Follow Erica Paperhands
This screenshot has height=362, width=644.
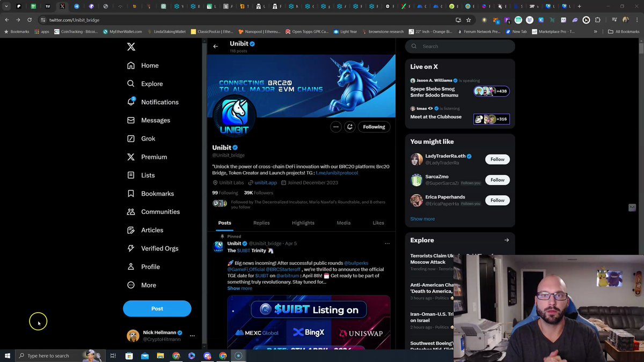pyautogui.click(x=497, y=200)
